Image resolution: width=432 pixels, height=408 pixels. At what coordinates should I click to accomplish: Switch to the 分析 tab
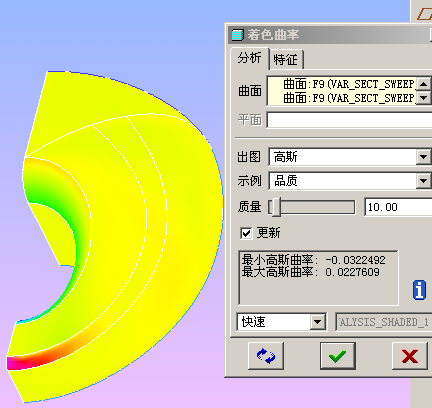point(249,58)
